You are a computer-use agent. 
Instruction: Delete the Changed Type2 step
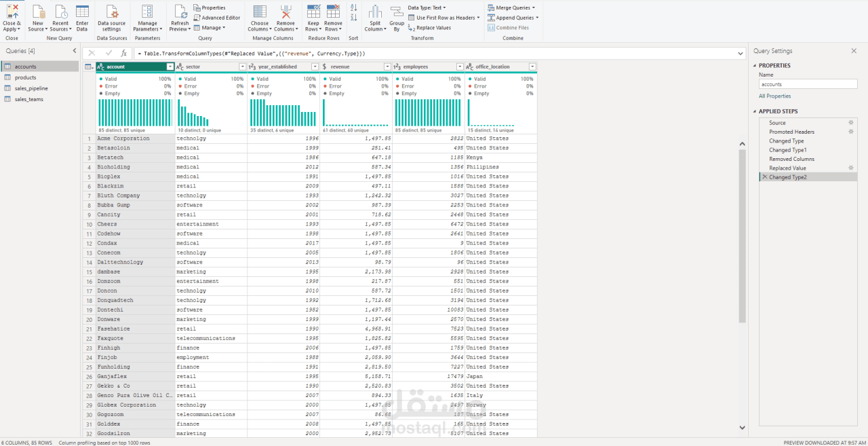pos(765,176)
